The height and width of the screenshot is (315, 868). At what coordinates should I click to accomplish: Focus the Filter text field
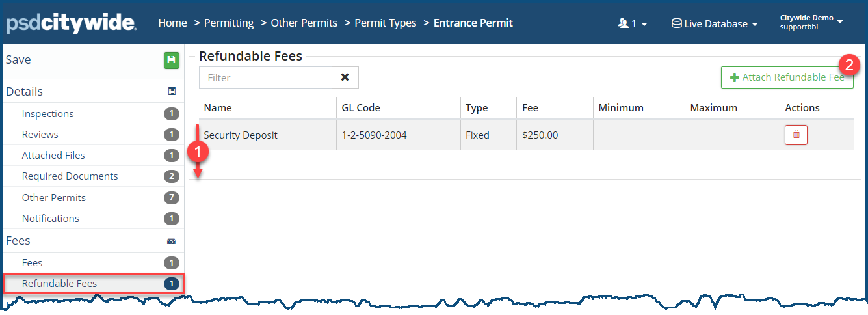[265, 77]
